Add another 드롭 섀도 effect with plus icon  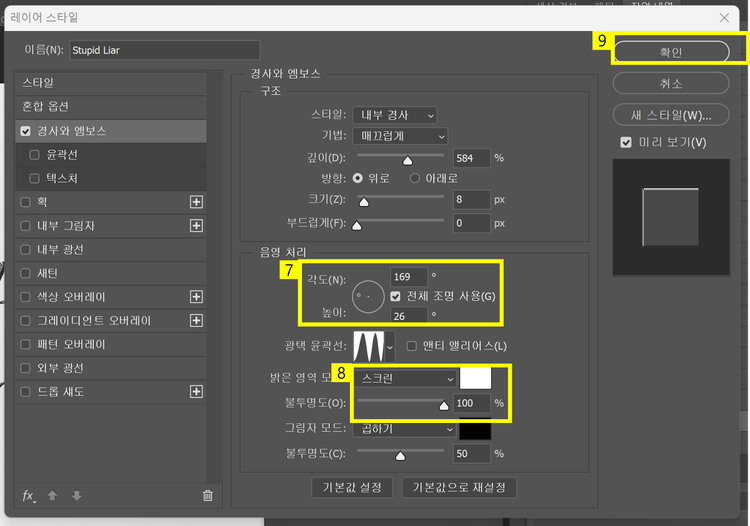click(196, 392)
